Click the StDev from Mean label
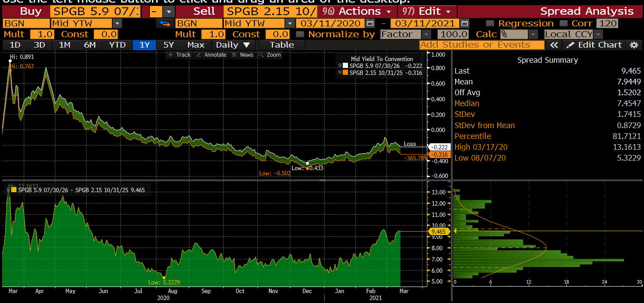This screenshot has width=644, height=303. [x=485, y=126]
